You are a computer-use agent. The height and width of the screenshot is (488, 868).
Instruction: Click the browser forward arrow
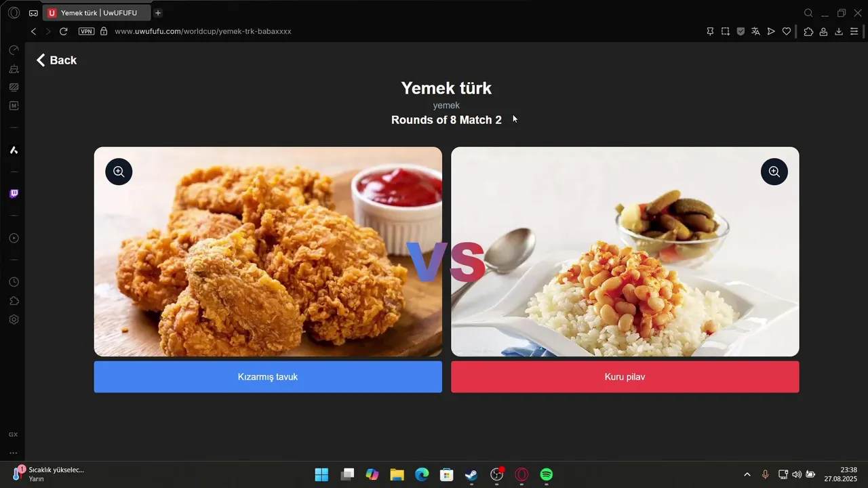[x=48, y=31]
